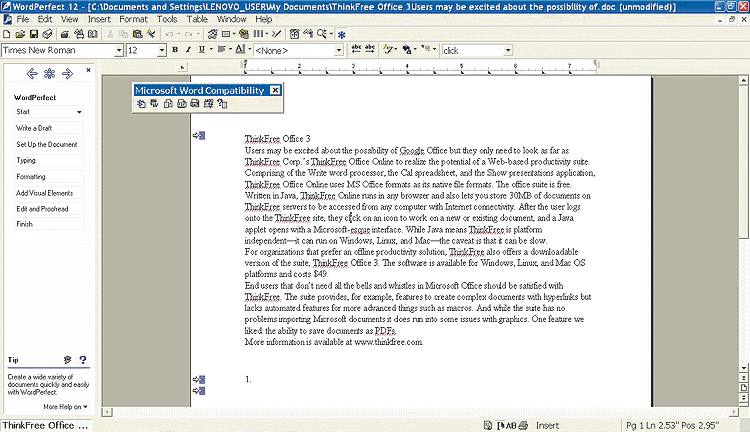The image size is (750, 432).
Task: Click first icon in Microsoft Word Compatibility toolbar
Action: click(x=141, y=104)
